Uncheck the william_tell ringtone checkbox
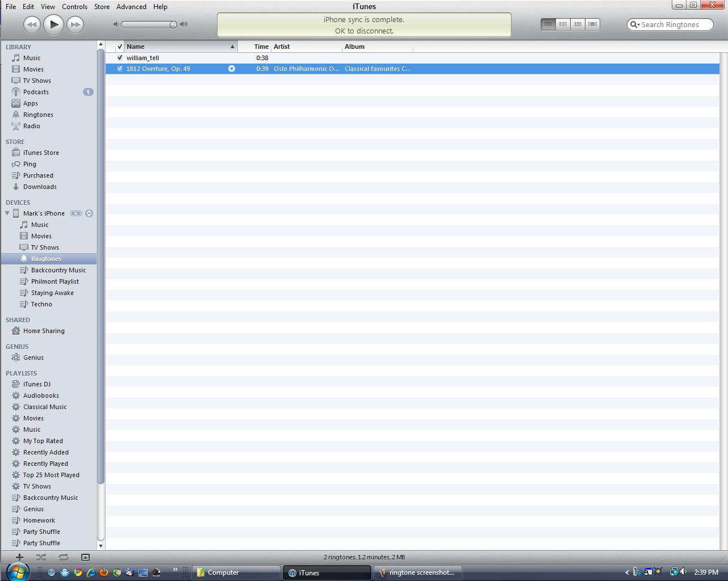This screenshot has height=581, width=728. 120,58
